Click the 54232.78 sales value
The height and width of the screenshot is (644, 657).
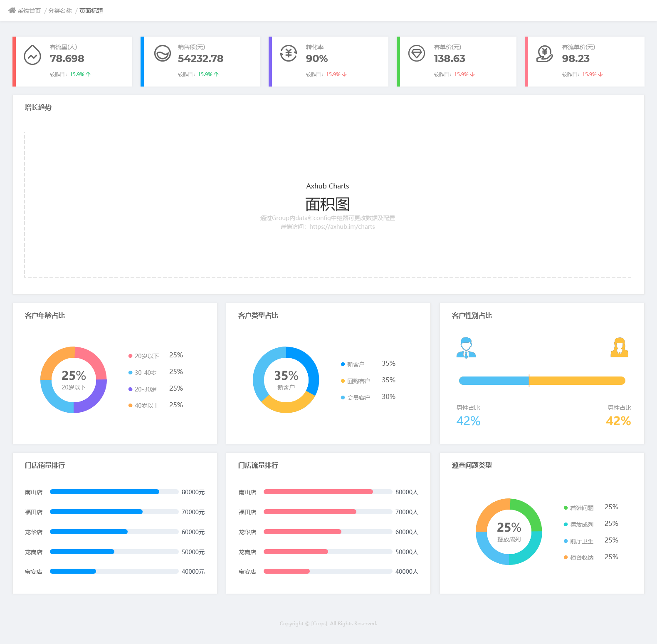(x=201, y=59)
